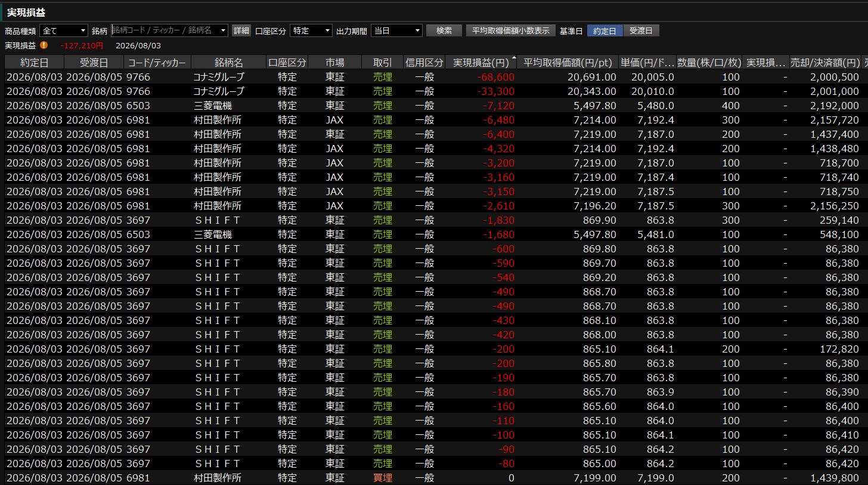The width and height of the screenshot is (868, 485).
Task: Click the 20,343.00 average cost cell
Action: (591, 91)
